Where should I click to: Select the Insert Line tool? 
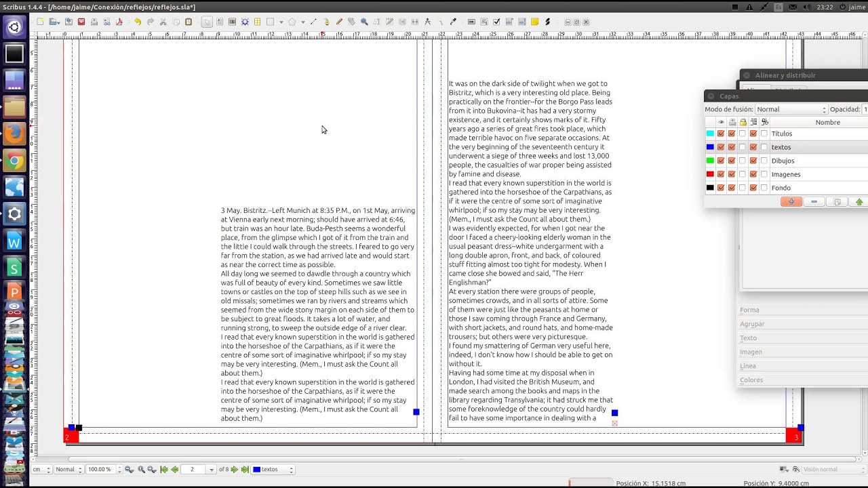[x=313, y=22]
